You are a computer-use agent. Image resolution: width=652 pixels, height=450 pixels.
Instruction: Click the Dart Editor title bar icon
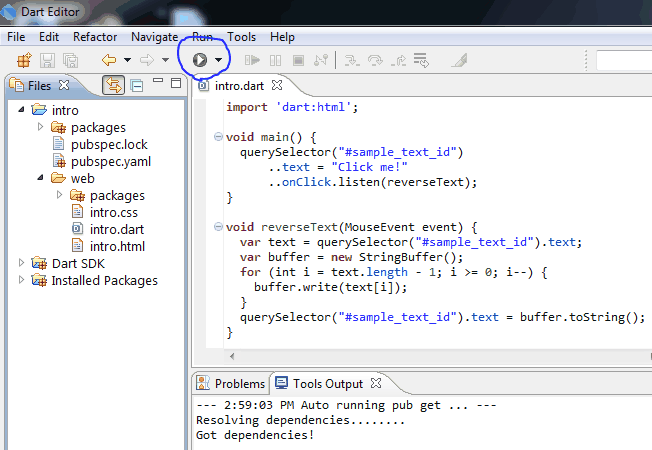tap(8, 12)
